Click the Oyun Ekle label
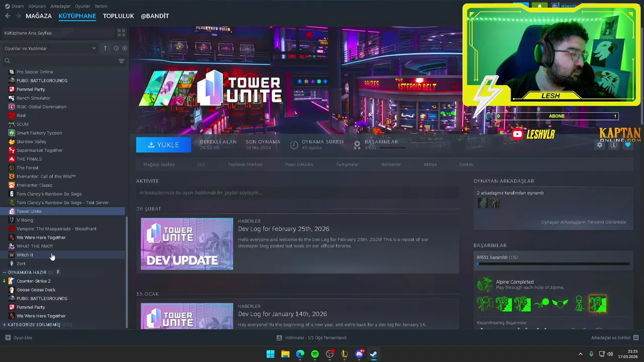644x362 pixels. pyautogui.click(x=23, y=338)
